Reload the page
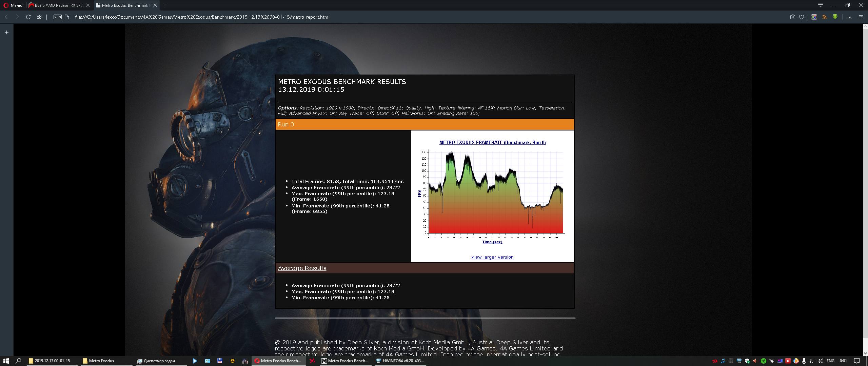Image resolution: width=868 pixels, height=366 pixels. click(28, 17)
